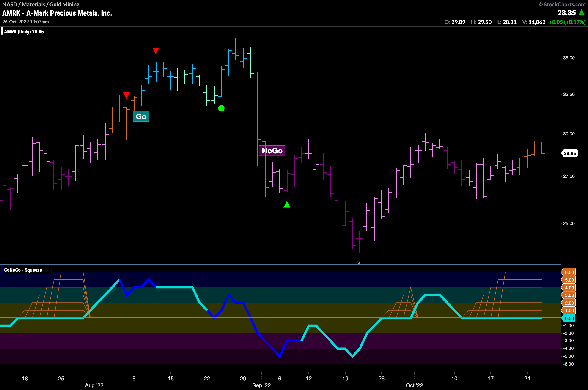Click the red down-arrow marker beside the orange bars
Image resolution: width=588 pixels, height=390 pixels.
(126, 95)
